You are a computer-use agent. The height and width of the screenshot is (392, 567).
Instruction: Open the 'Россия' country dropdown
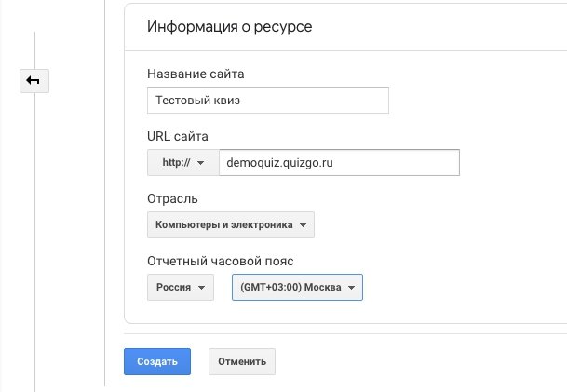pyautogui.click(x=181, y=288)
